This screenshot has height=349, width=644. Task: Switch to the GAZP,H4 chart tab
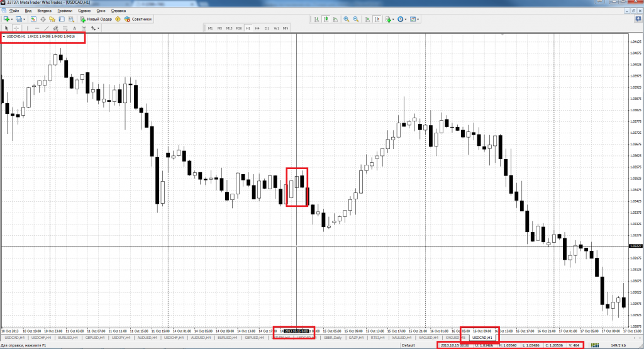pos(356,338)
